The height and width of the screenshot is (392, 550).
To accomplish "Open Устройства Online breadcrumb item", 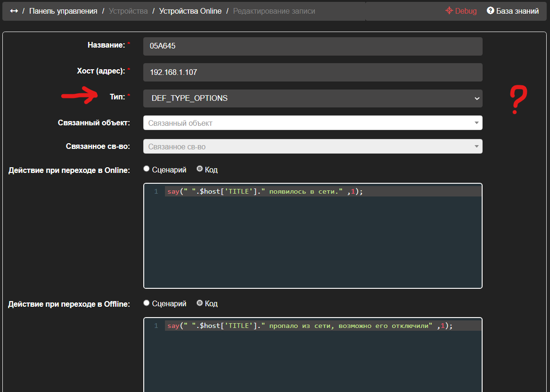I will 190,11.
